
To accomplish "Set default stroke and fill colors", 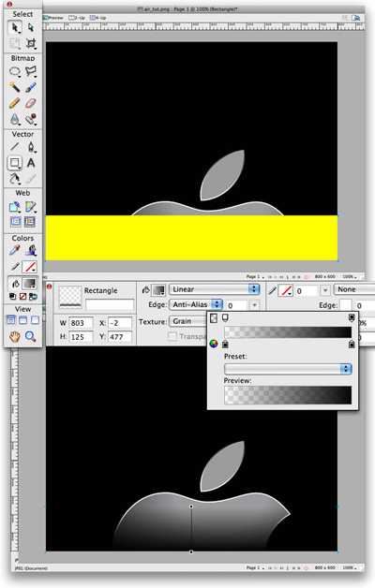I will point(12,296).
